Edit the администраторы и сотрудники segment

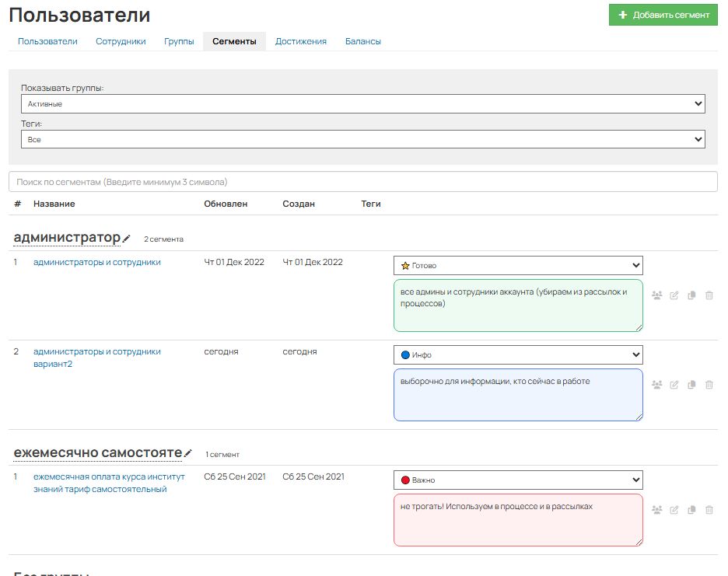point(674,295)
